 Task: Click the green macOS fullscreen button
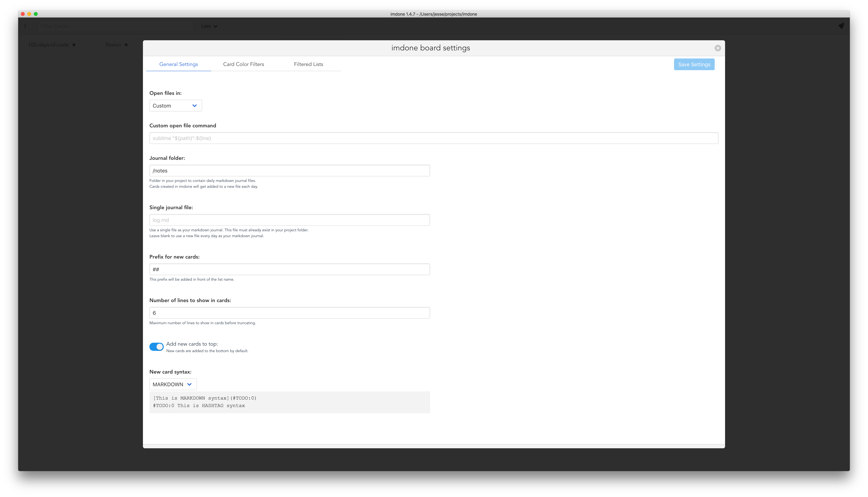tap(36, 14)
